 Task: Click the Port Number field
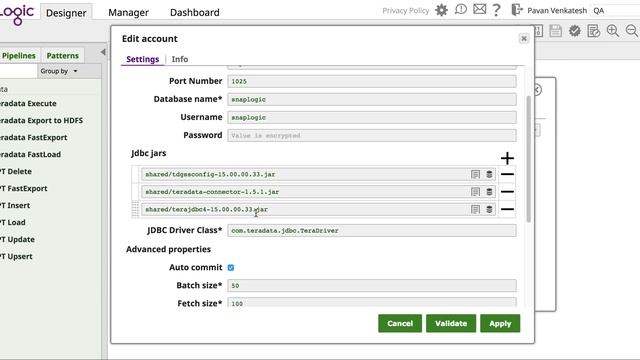coord(372,81)
